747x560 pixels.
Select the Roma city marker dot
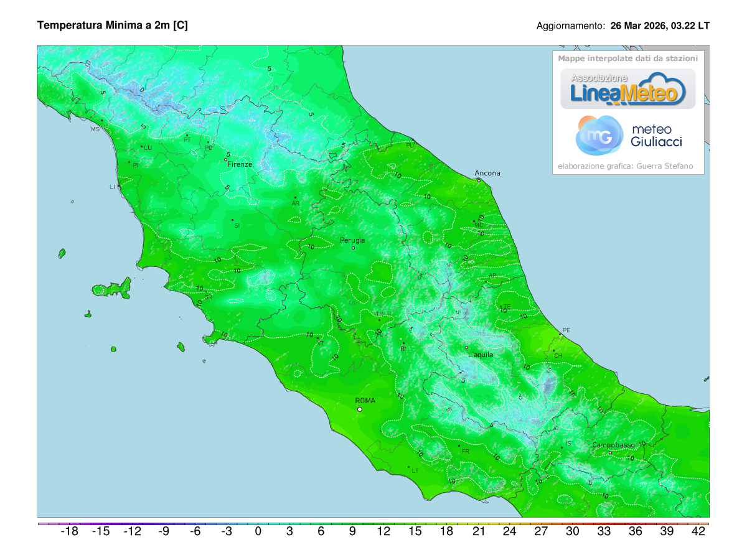pos(360,409)
